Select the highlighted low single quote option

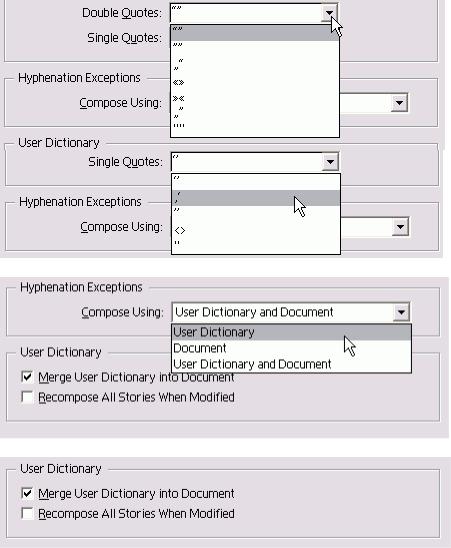(256, 198)
